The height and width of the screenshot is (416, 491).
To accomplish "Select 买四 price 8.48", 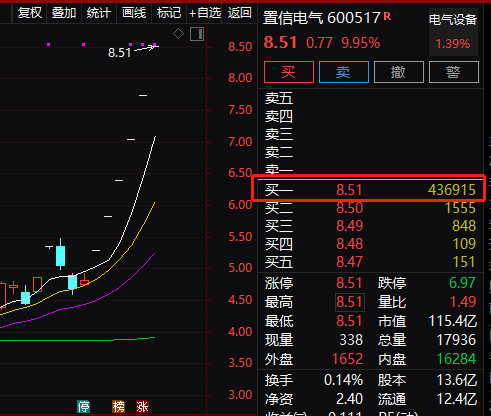I will pos(349,244).
